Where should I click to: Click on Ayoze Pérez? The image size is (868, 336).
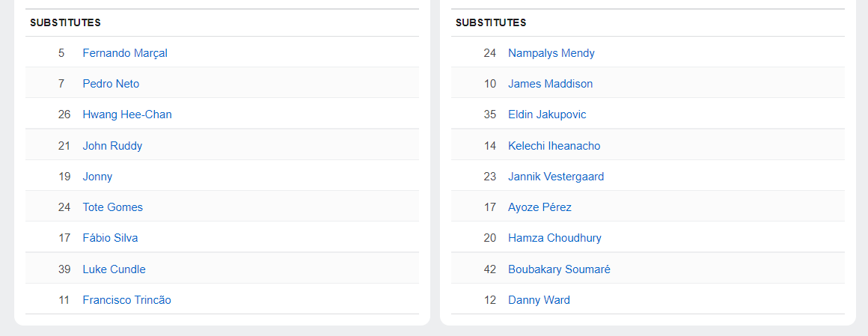pos(540,207)
